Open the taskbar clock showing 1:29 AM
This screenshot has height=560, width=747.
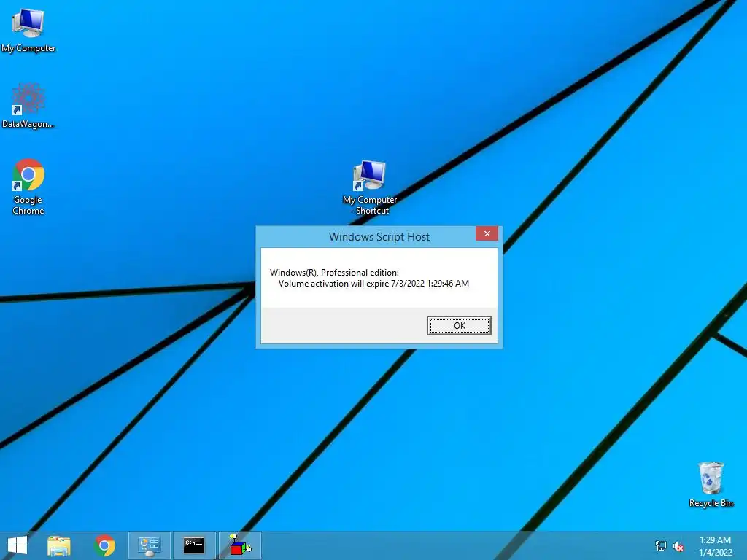(715, 546)
